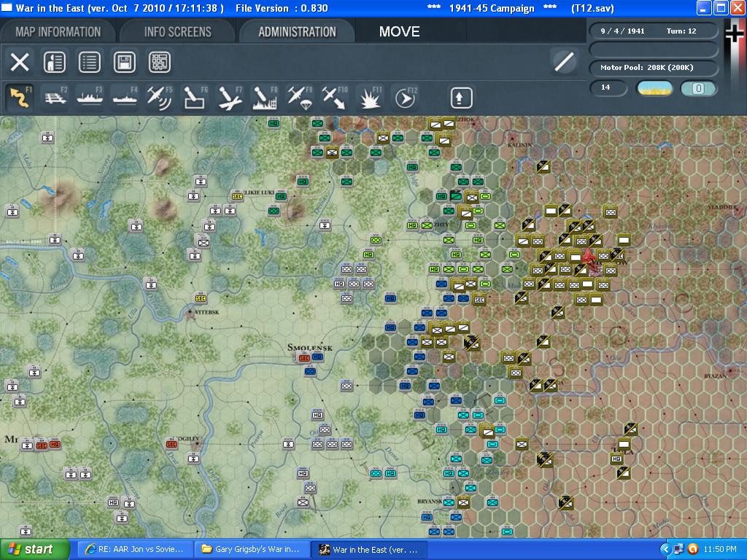Viewport: 747px width, 560px height.
Task: Select the white infantry unit at Bryansk
Action: coord(463,502)
